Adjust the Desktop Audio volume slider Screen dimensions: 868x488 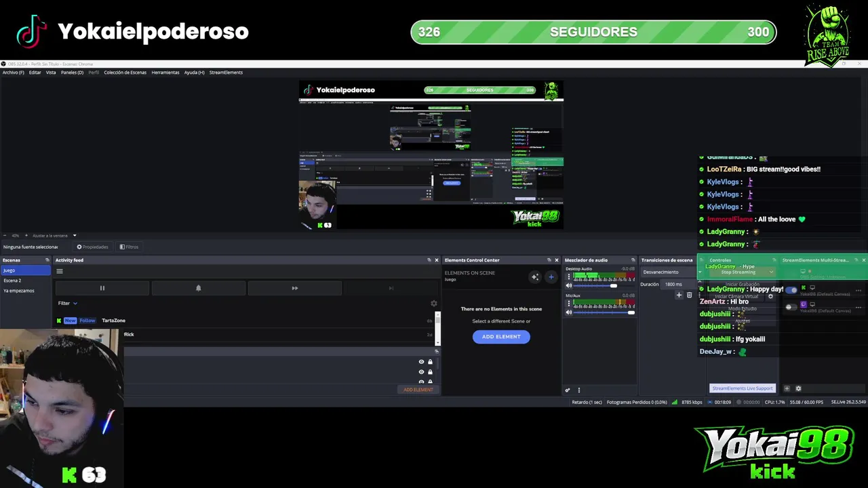tap(604, 286)
